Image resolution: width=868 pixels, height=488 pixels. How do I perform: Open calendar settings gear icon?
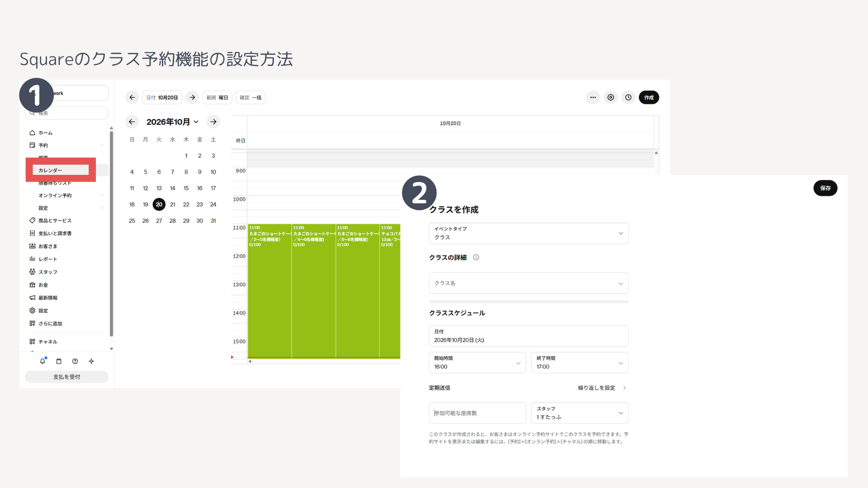(611, 98)
